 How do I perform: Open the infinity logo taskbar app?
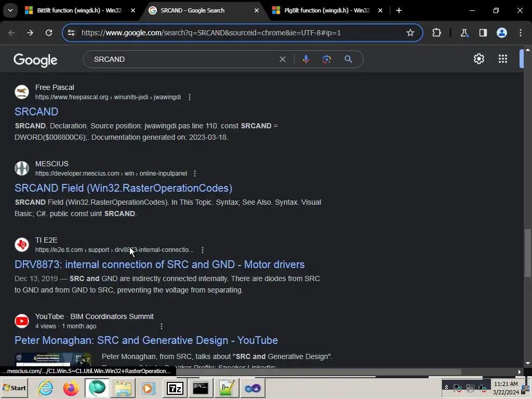253,388
